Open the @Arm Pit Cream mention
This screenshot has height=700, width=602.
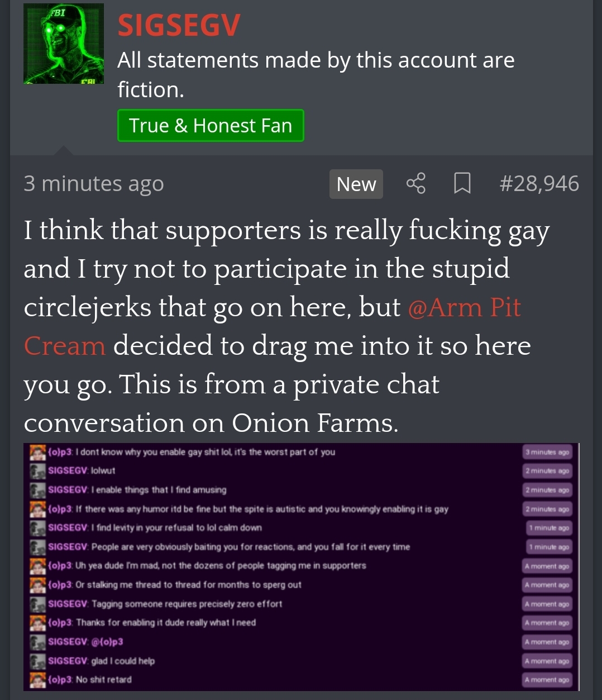click(272, 326)
